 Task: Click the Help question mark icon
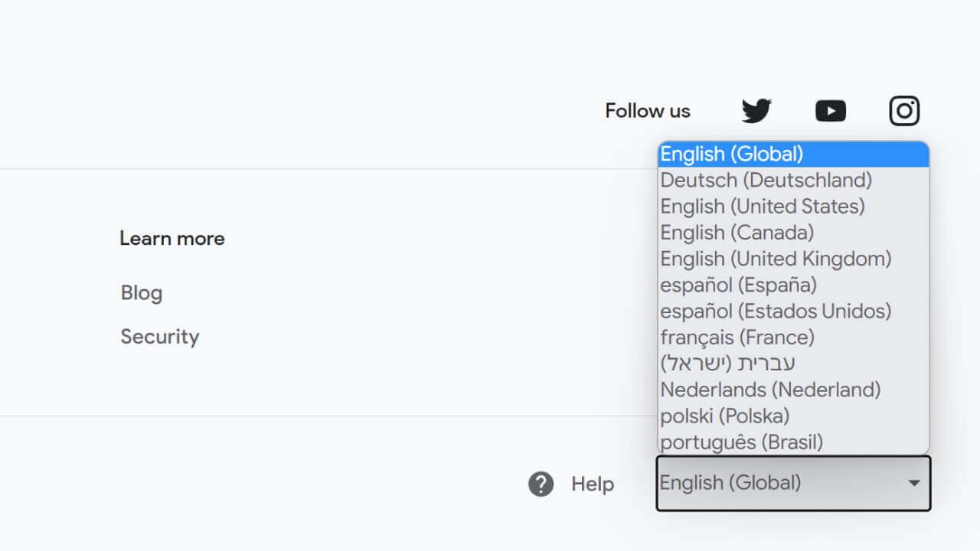click(541, 484)
